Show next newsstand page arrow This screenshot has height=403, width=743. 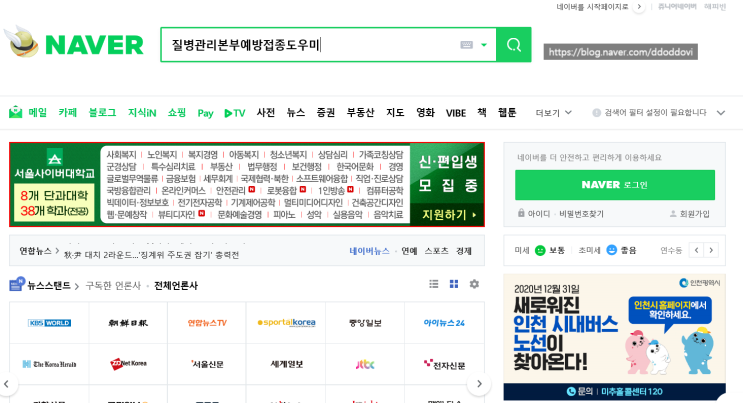point(479,384)
